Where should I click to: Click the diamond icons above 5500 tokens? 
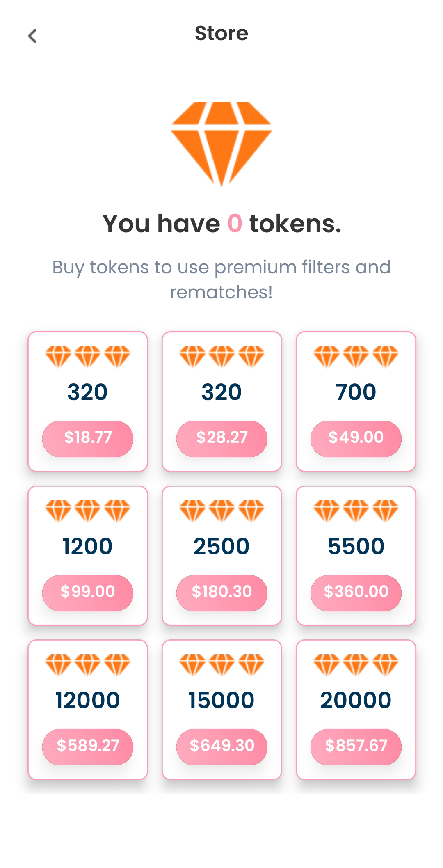click(356, 510)
